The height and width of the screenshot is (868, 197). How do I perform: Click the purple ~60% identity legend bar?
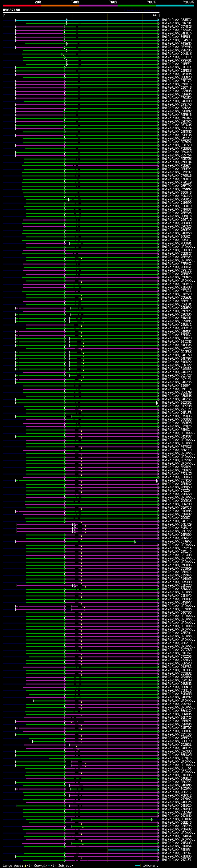pos(98,6)
